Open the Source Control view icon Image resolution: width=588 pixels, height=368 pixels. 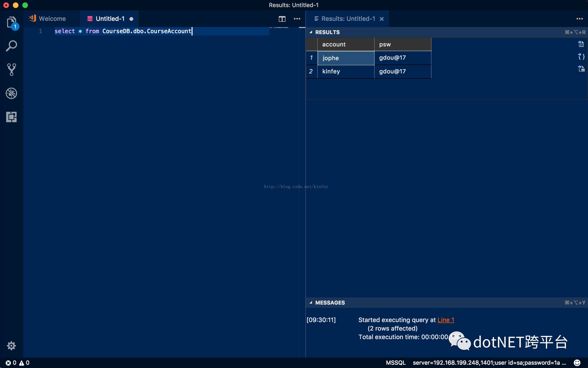(11, 70)
